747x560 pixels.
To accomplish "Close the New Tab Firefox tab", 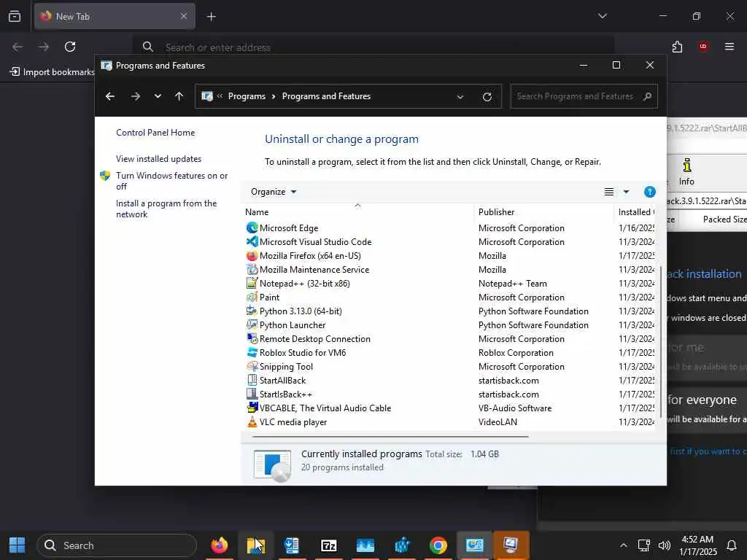I will (184, 16).
